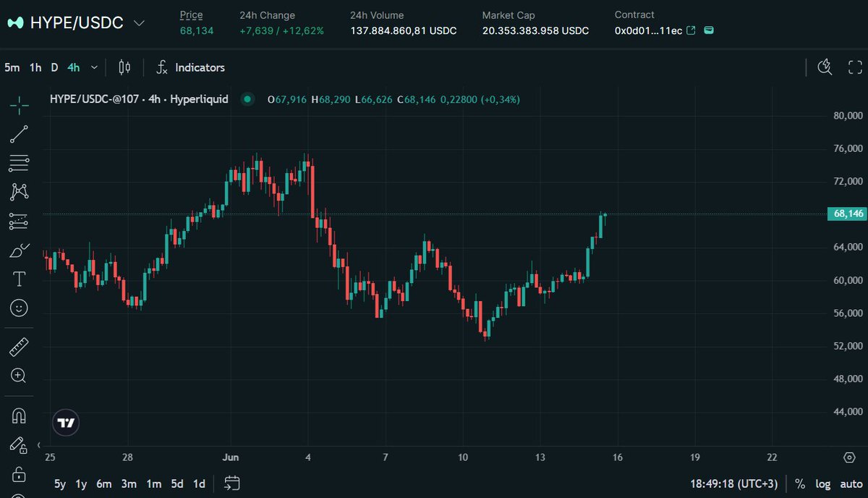Set date range to 5d

point(177,484)
